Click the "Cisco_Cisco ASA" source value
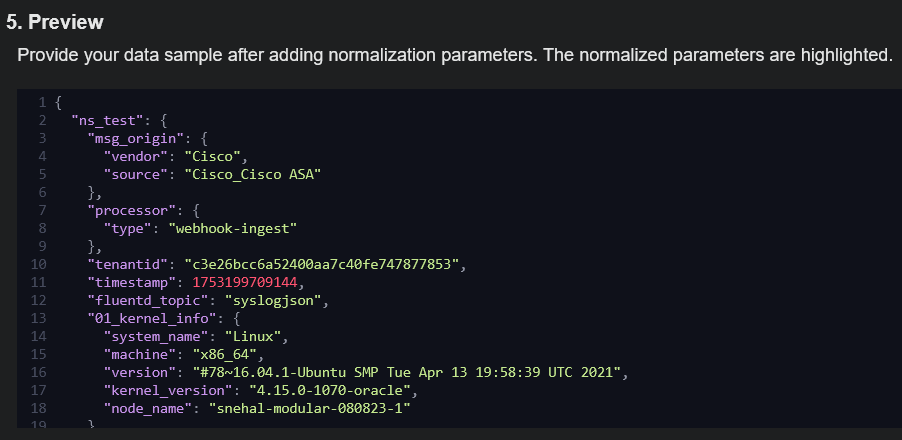The image size is (902, 440). 253,174
